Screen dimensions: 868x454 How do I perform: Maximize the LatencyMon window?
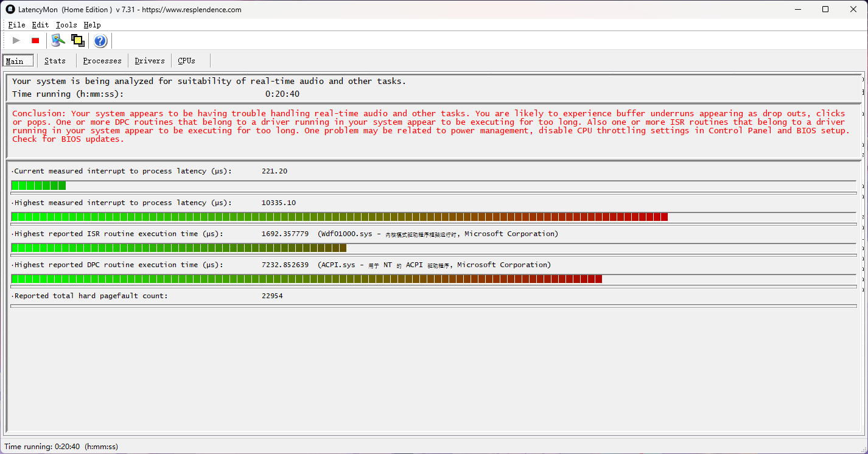[x=825, y=9]
